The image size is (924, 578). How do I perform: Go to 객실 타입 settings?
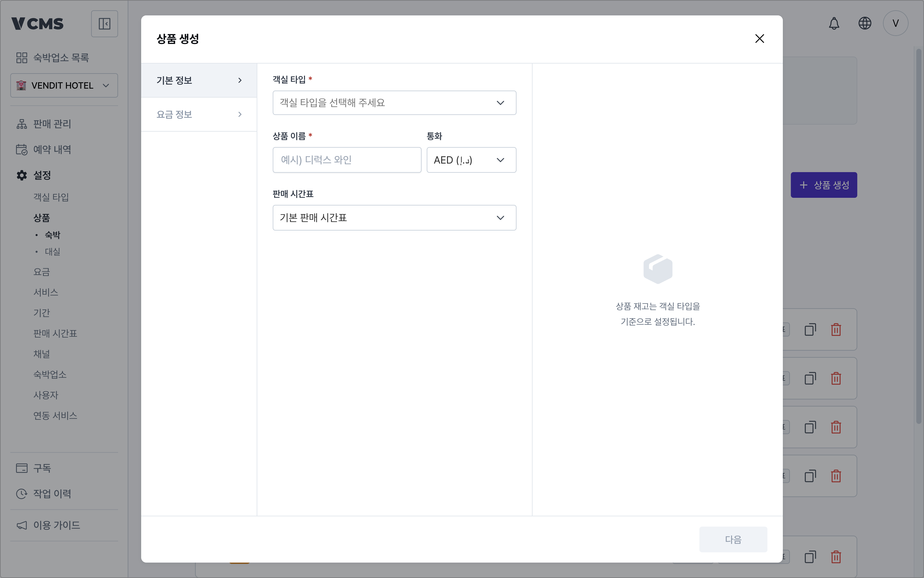[51, 197]
